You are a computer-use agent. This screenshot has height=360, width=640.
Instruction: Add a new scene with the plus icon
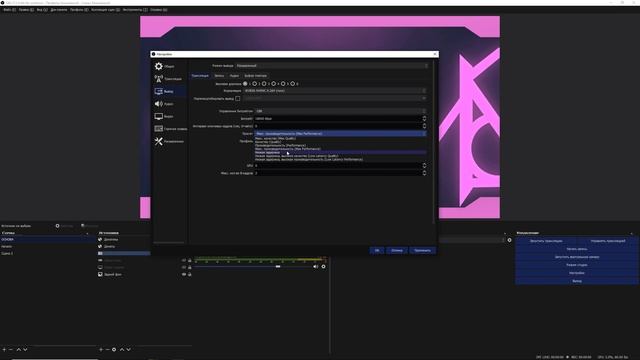click(4, 349)
